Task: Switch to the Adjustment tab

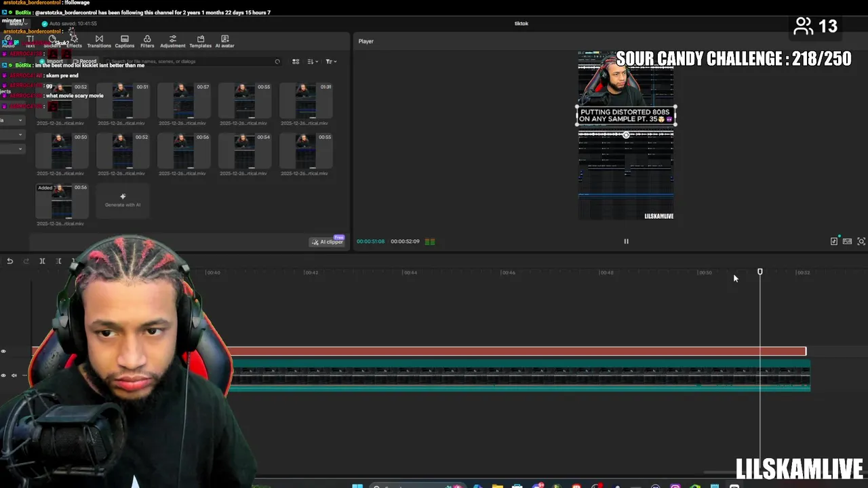Action: coord(173,41)
